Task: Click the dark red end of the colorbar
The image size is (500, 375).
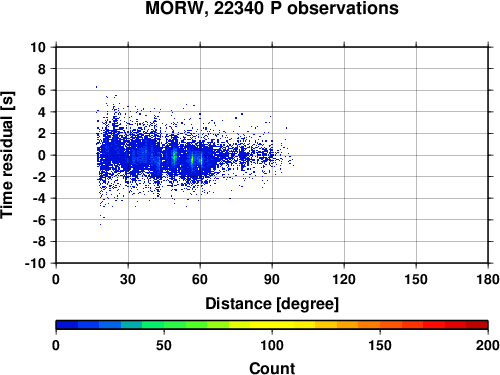Action: (477, 325)
